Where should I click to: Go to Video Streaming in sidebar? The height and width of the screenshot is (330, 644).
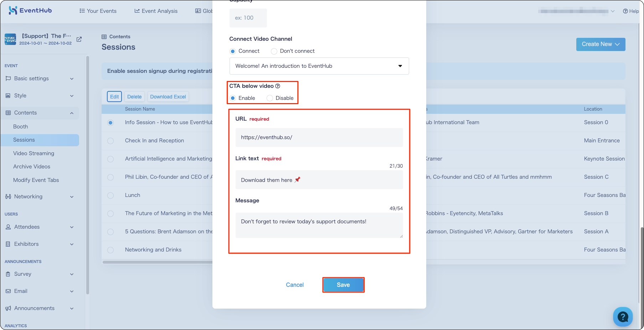point(34,153)
